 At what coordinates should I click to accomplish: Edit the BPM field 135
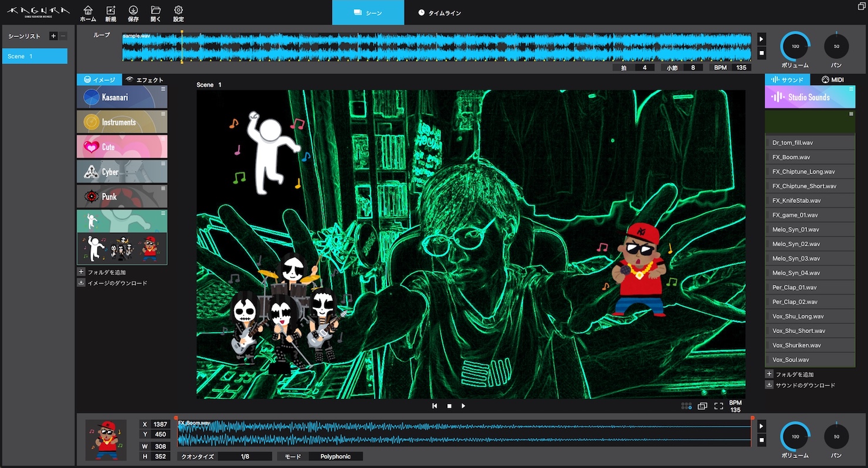tap(741, 67)
